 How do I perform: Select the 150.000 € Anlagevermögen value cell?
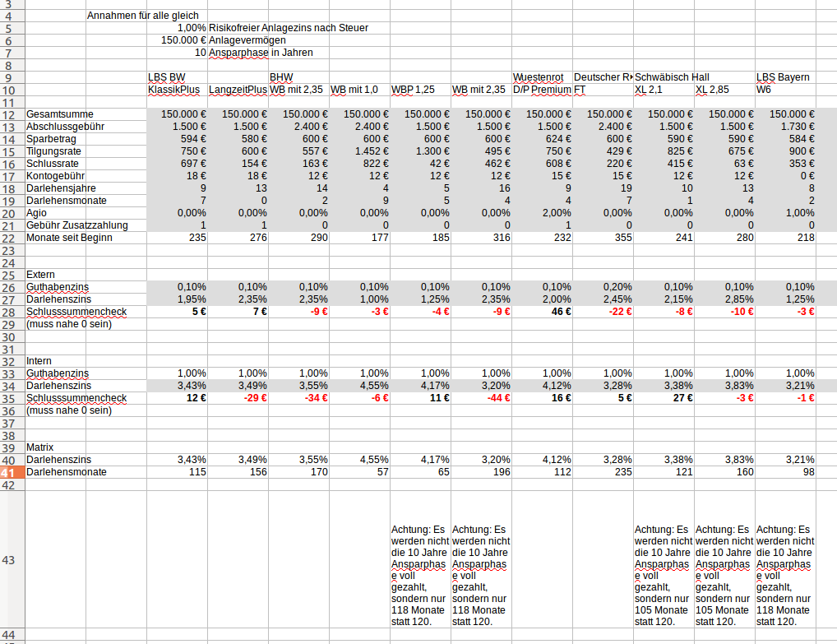click(x=178, y=40)
